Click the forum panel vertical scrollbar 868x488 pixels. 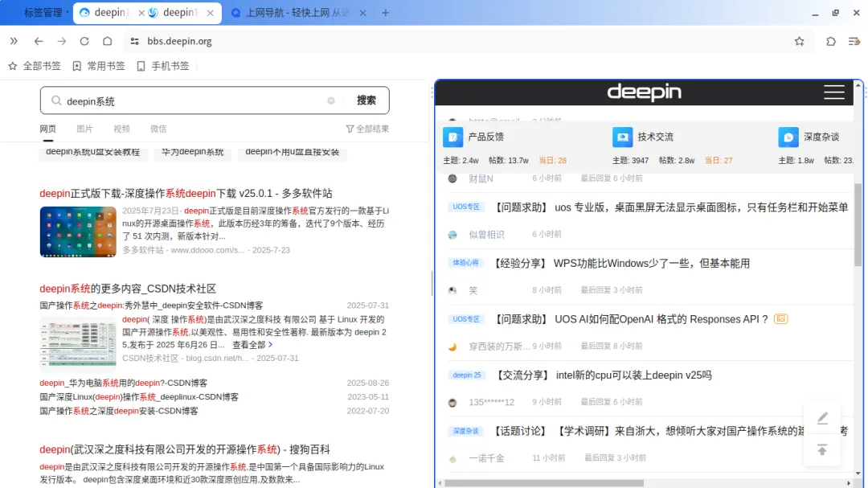(858, 224)
